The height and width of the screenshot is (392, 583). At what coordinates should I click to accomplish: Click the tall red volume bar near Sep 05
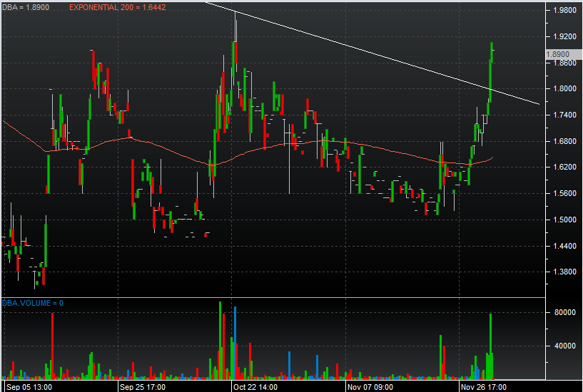(x=52, y=346)
